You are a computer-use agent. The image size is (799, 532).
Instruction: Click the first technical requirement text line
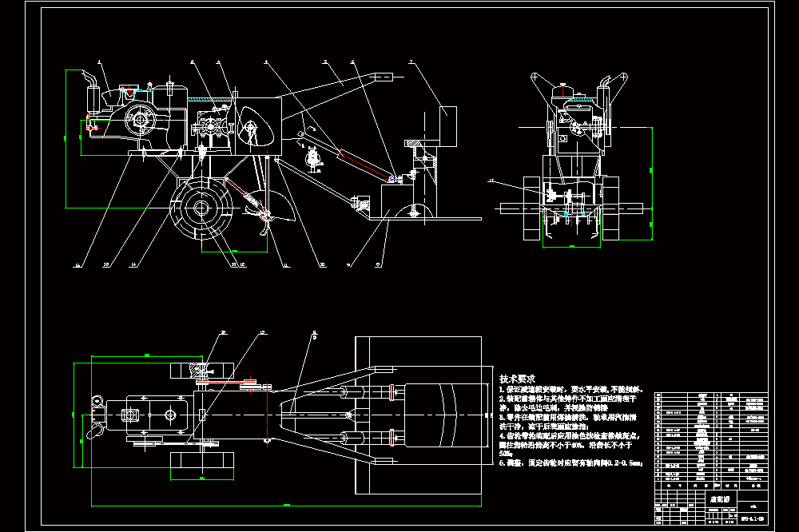pyautogui.click(x=570, y=389)
